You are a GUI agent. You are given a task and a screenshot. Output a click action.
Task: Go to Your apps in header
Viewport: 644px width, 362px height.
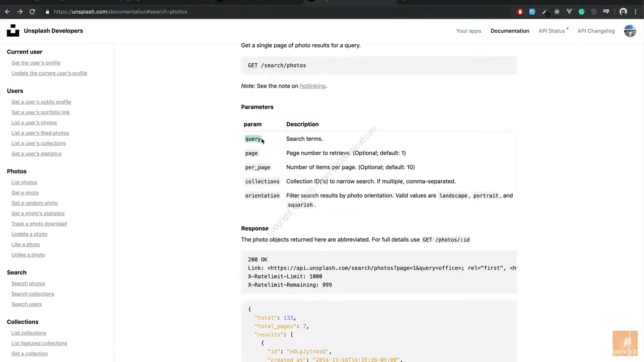coord(468,31)
